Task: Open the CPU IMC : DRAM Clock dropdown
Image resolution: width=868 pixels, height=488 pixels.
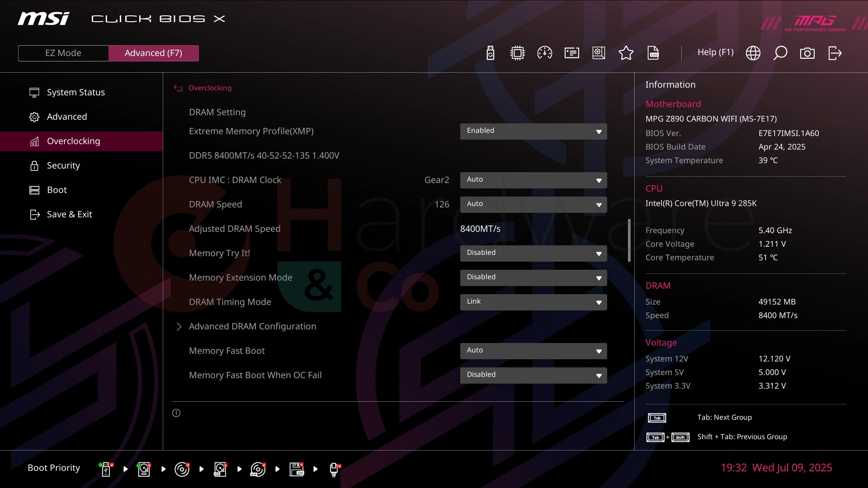Action: point(533,180)
